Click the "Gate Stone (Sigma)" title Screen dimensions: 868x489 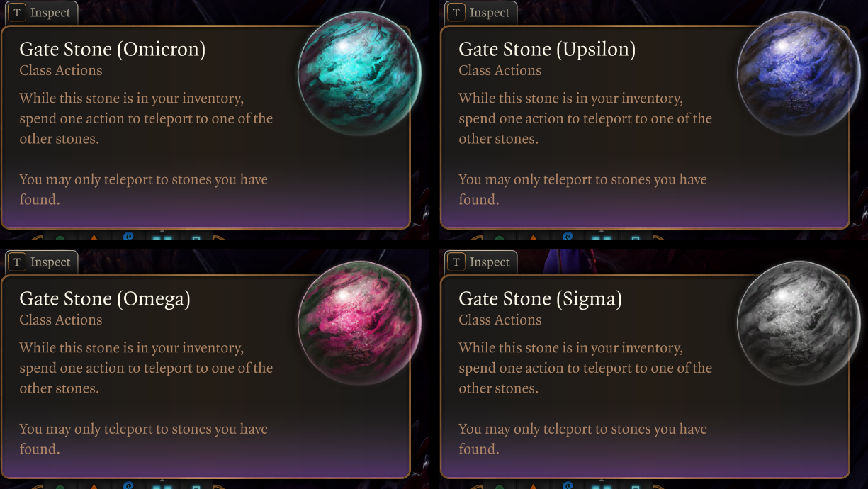coord(540,299)
